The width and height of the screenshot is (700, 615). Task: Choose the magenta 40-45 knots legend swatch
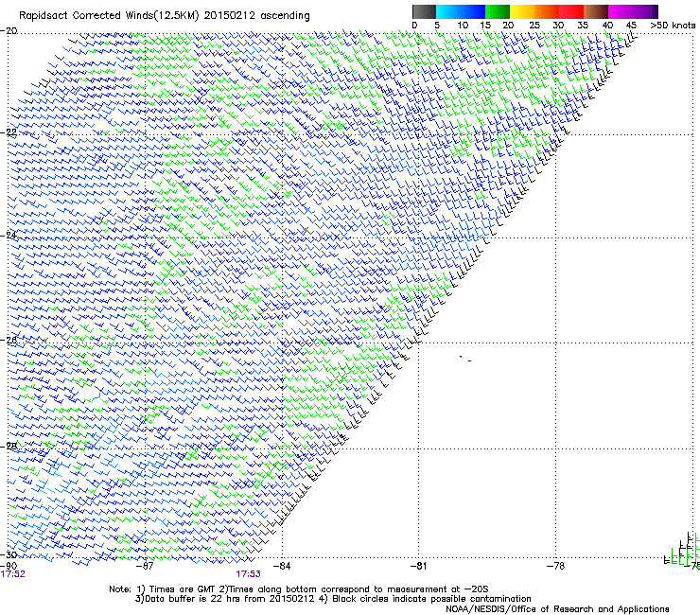(621, 11)
